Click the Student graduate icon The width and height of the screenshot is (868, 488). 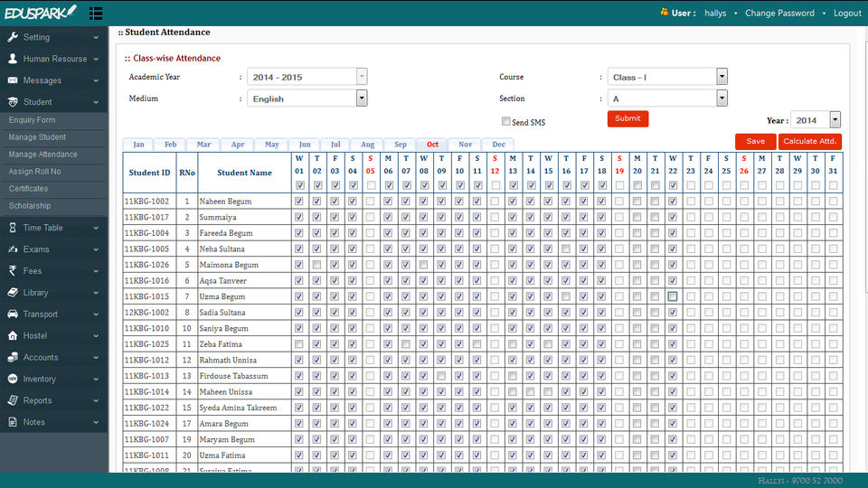[x=13, y=102]
